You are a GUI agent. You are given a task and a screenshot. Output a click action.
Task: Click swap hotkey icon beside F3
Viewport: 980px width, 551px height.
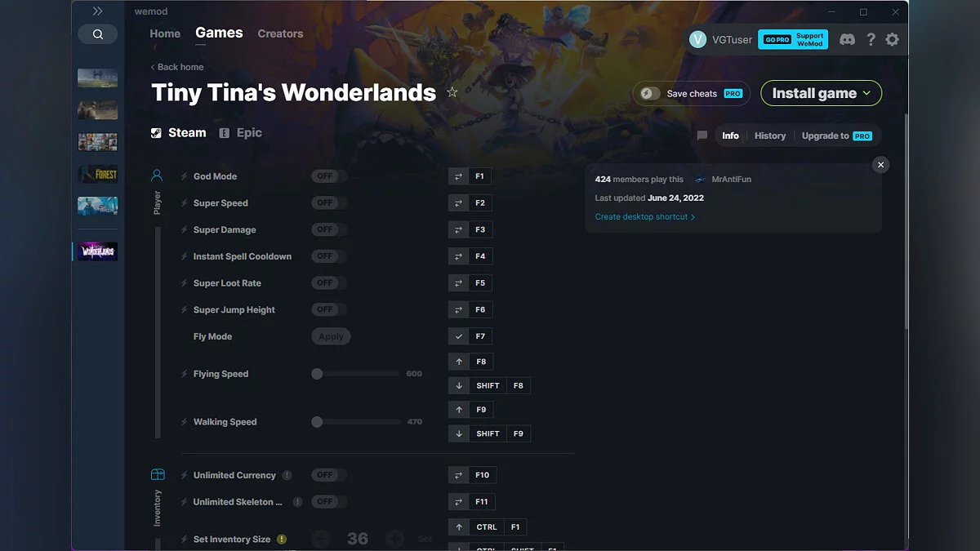click(458, 230)
